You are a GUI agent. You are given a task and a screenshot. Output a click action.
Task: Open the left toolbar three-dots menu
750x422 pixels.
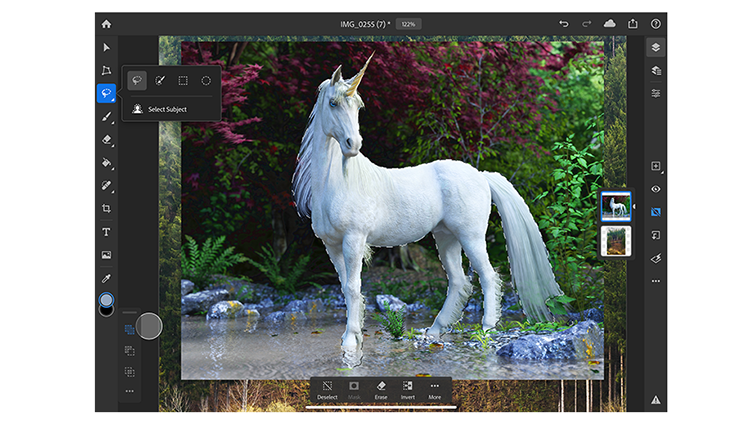(129, 391)
